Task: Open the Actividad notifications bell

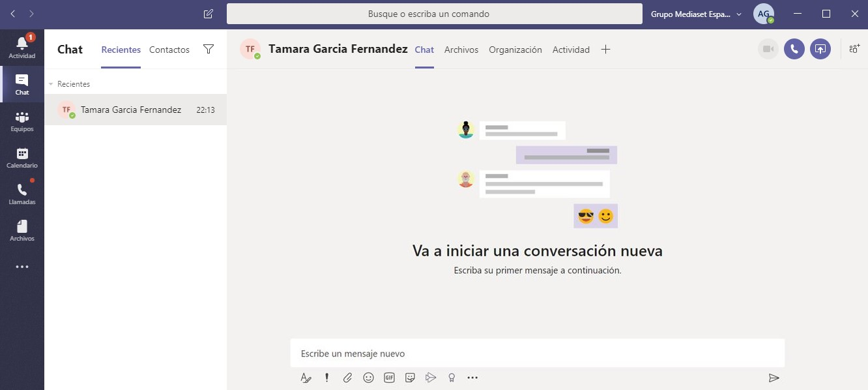Action: point(22,47)
